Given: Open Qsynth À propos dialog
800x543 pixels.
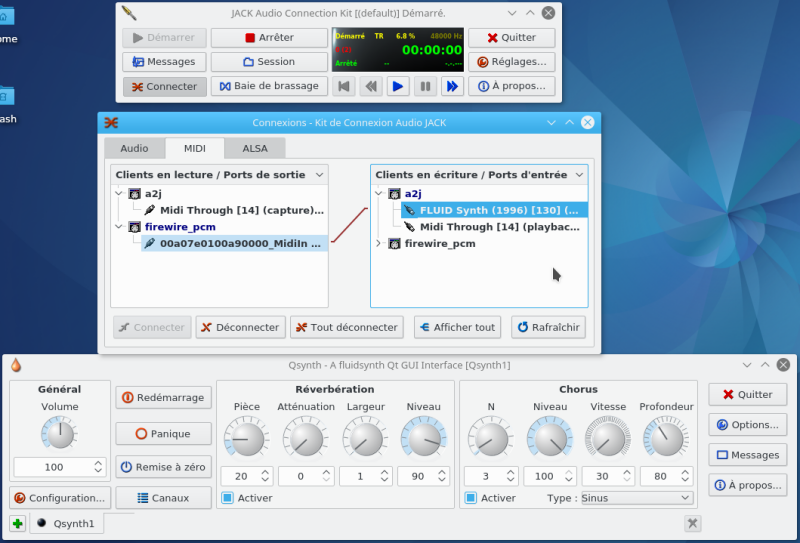Looking at the screenshot, I should 747,485.
